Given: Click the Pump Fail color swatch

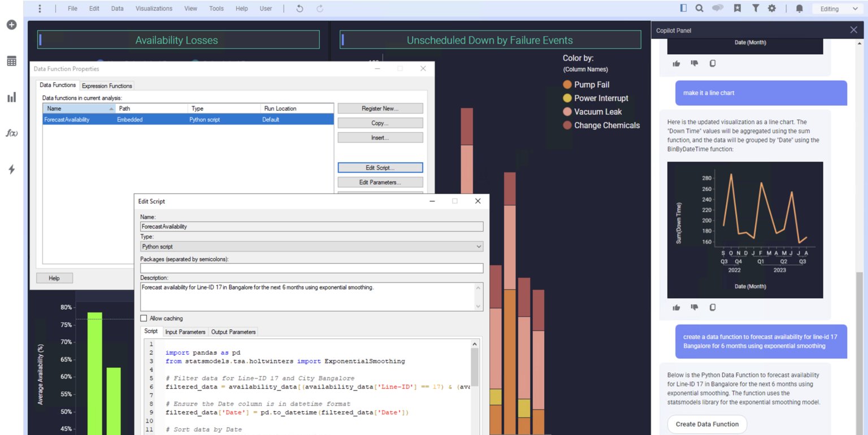Looking at the screenshot, I should pos(567,84).
